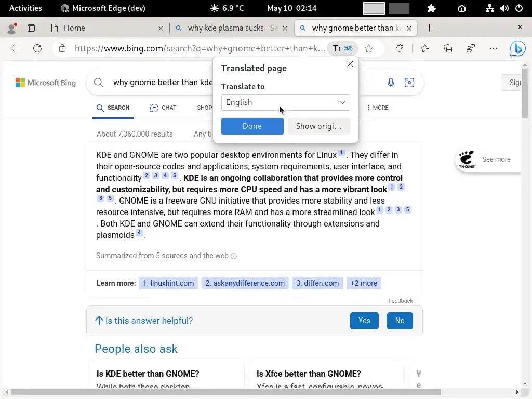
Task: Open the SEARCH results tab
Action: pos(113,108)
